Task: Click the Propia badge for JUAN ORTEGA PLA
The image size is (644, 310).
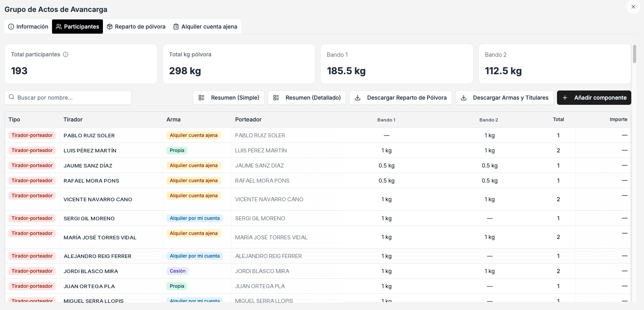Action: click(177, 286)
